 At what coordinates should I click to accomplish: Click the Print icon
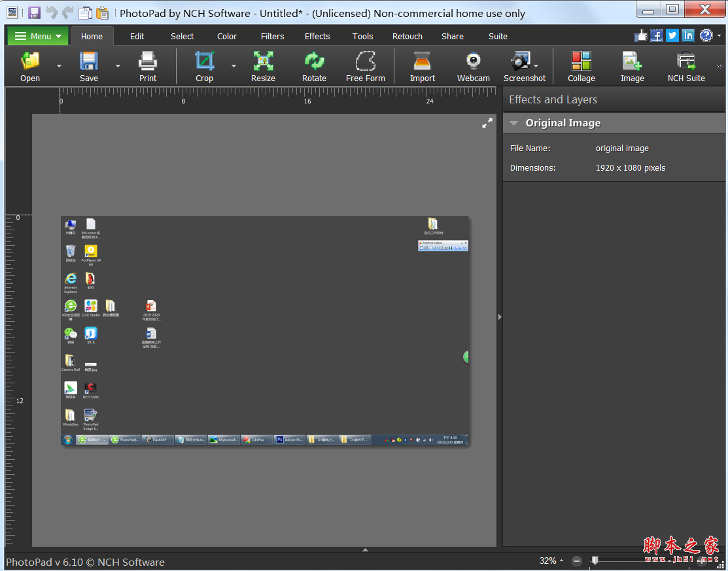coord(148,61)
